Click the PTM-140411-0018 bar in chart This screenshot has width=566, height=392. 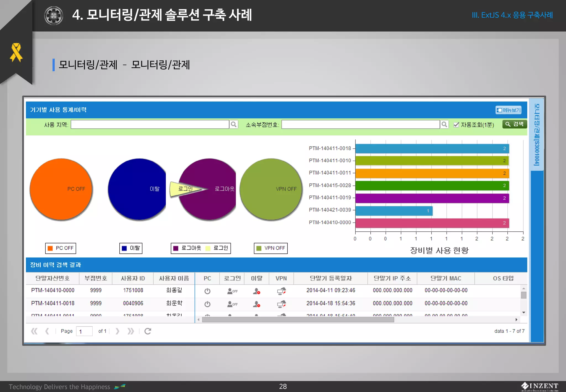click(432, 148)
